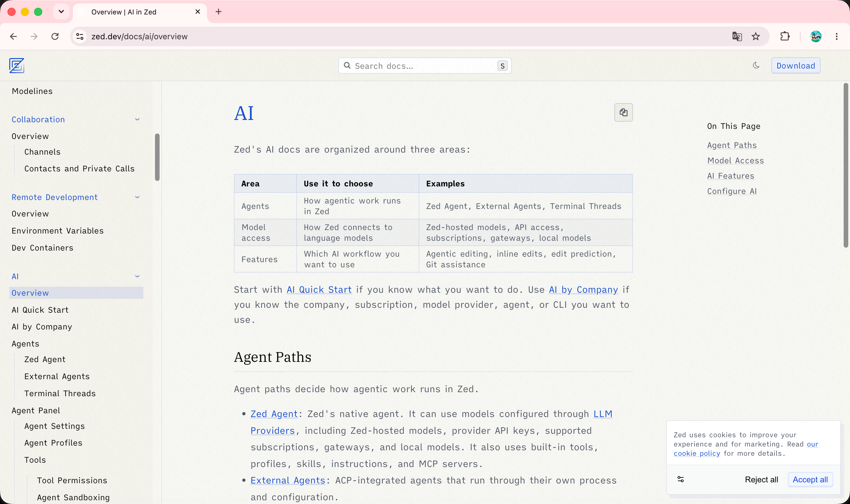850x504 pixels.
Task: Open a new browser tab
Action: pyautogui.click(x=219, y=12)
